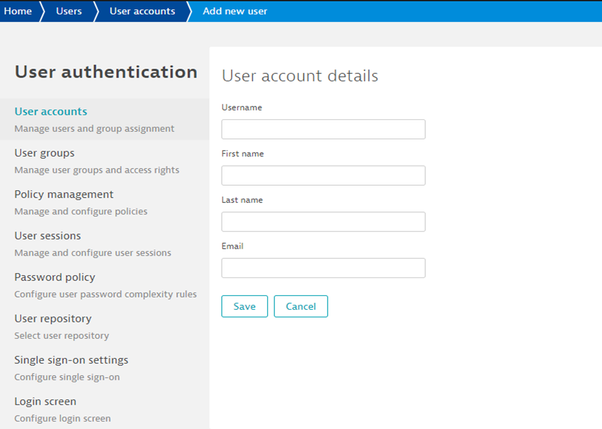Open the Password policy page
The height and width of the screenshot is (429, 602).
tap(54, 277)
